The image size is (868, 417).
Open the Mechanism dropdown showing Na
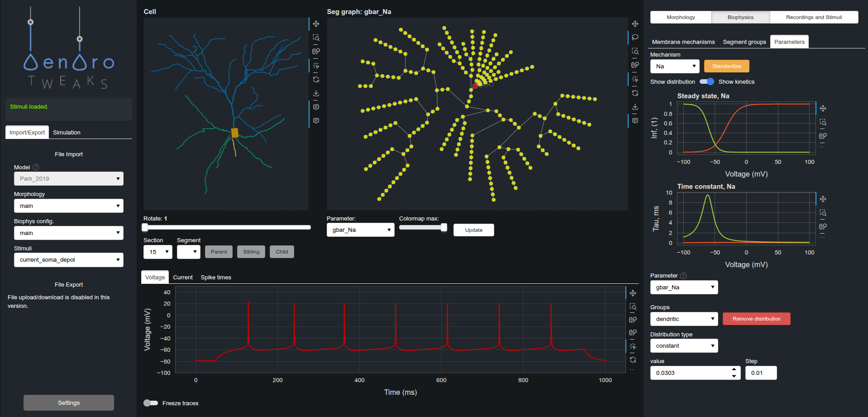(674, 67)
